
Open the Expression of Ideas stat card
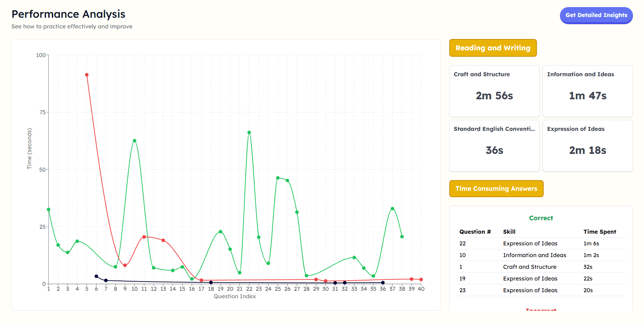(588, 145)
